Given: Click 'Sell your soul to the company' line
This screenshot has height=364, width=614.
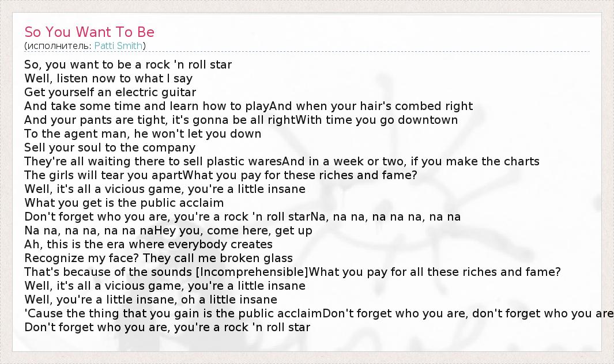Looking at the screenshot, I should 110,147.
